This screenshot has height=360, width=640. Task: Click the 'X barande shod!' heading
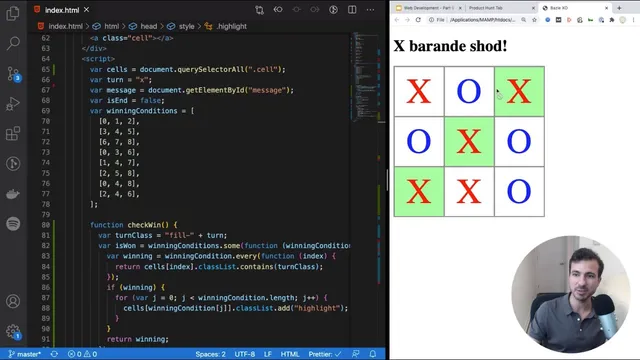pyautogui.click(x=450, y=46)
